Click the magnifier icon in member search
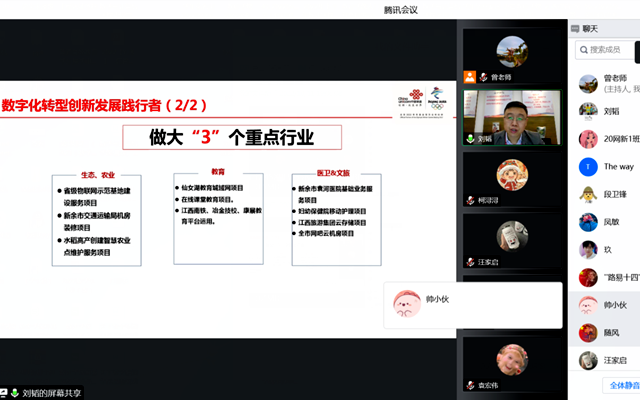This screenshot has width=640, height=400. coord(582,50)
